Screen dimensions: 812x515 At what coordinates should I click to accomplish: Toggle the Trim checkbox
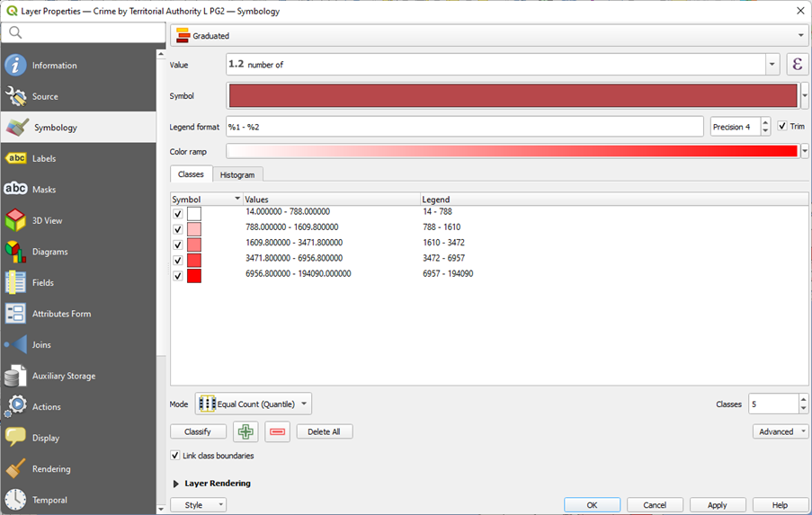782,126
